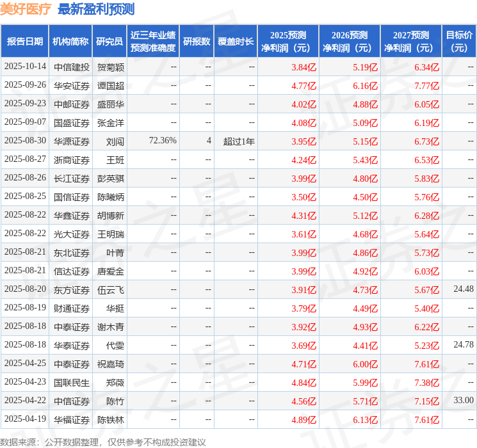Select researcher 刘闯
The image size is (477, 448).
coord(115,141)
